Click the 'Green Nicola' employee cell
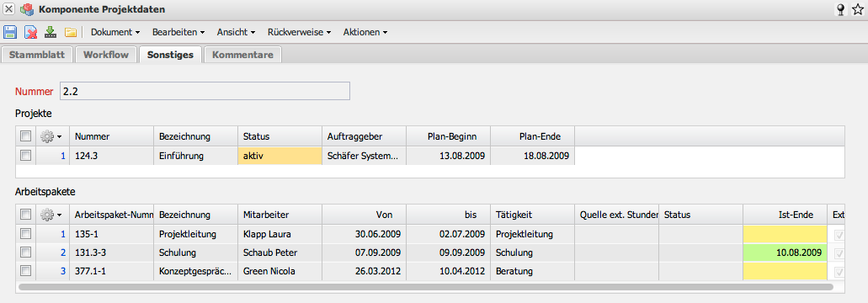868x303 pixels. pyautogui.click(x=280, y=272)
